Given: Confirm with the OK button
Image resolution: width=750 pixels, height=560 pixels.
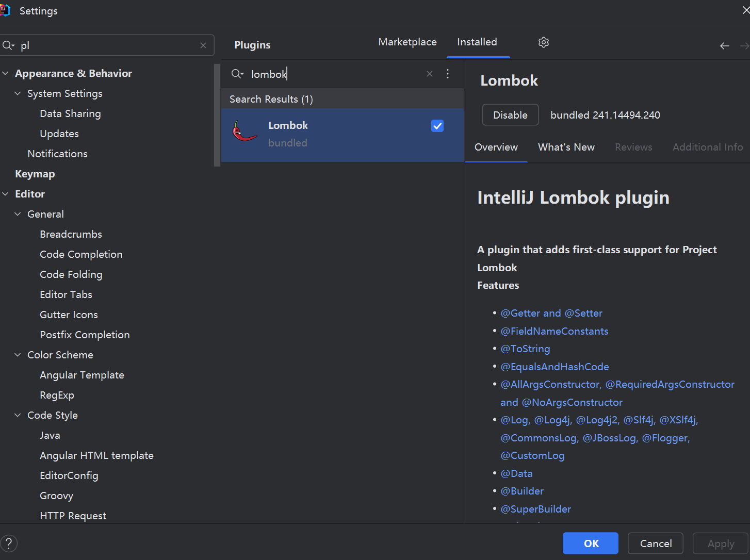Looking at the screenshot, I should (x=591, y=543).
